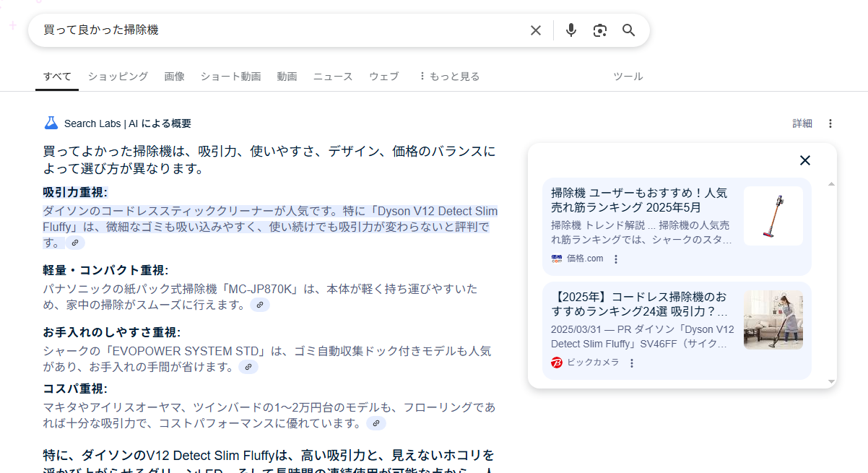Click the woman vacuuming thumbnail image
868x473 pixels.
[773, 320]
